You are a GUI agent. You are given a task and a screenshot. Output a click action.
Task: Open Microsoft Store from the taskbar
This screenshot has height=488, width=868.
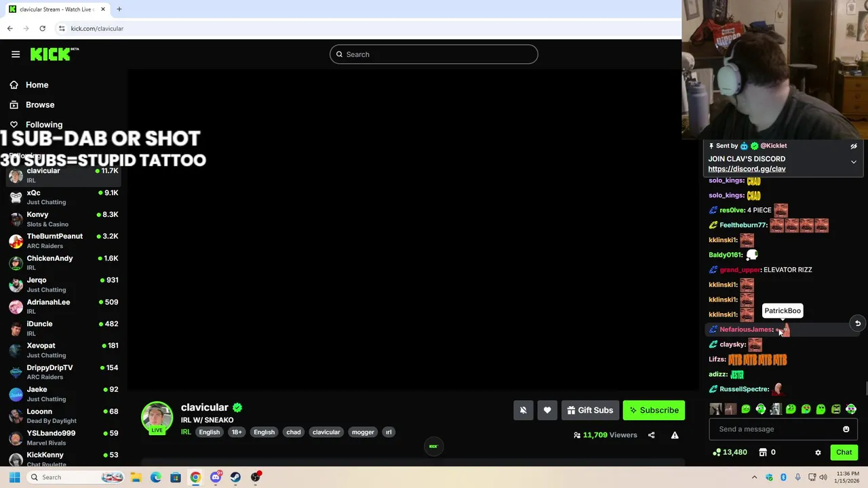tap(176, 477)
